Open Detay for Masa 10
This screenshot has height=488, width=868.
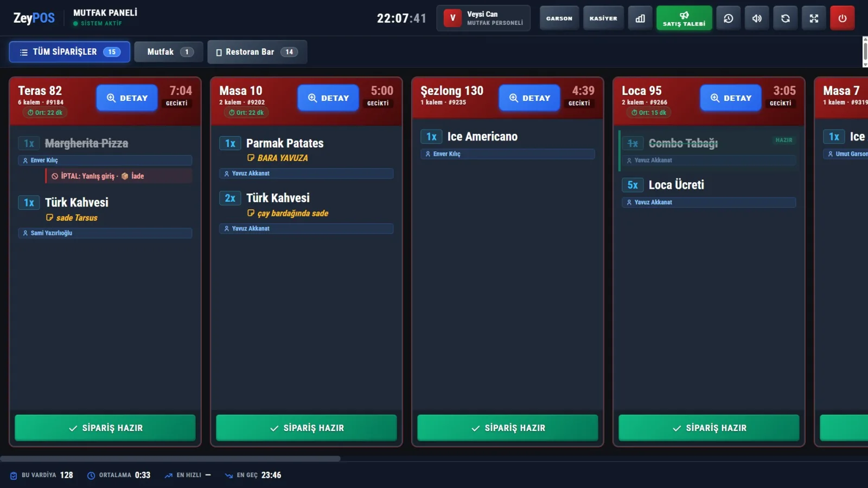click(x=328, y=98)
